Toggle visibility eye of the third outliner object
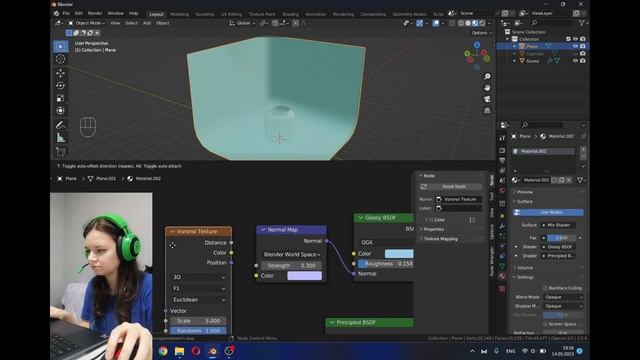 (x=575, y=61)
